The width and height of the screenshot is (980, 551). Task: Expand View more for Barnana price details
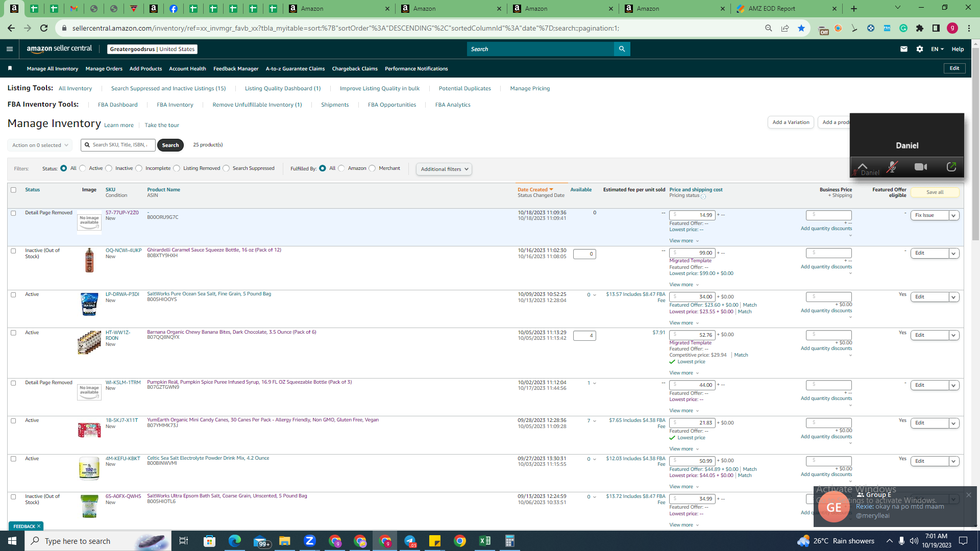(x=684, y=373)
